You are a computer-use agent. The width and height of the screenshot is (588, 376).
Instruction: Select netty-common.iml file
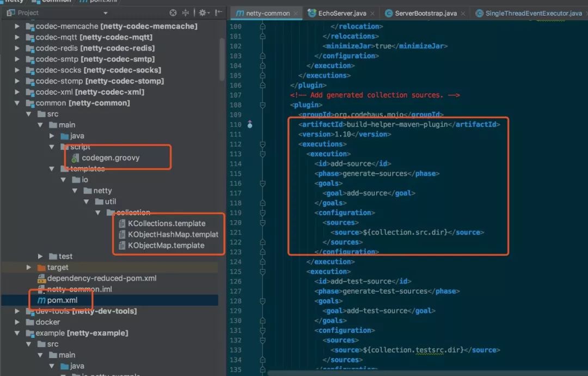coord(75,289)
